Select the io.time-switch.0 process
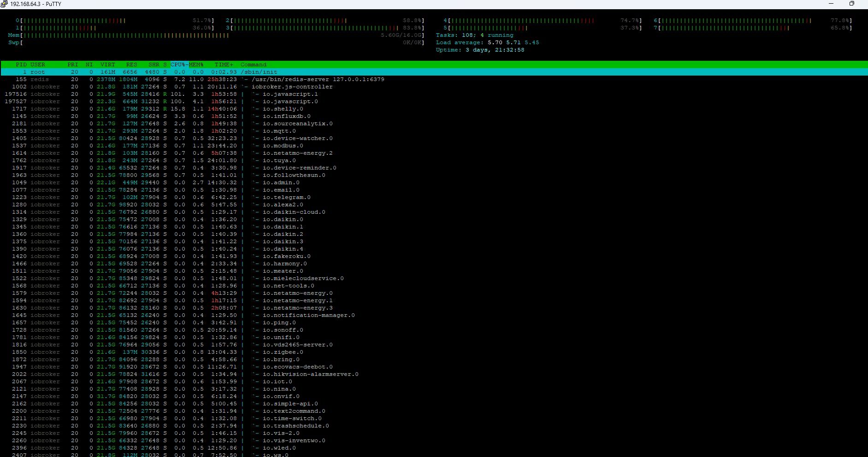 click(434, 418)
